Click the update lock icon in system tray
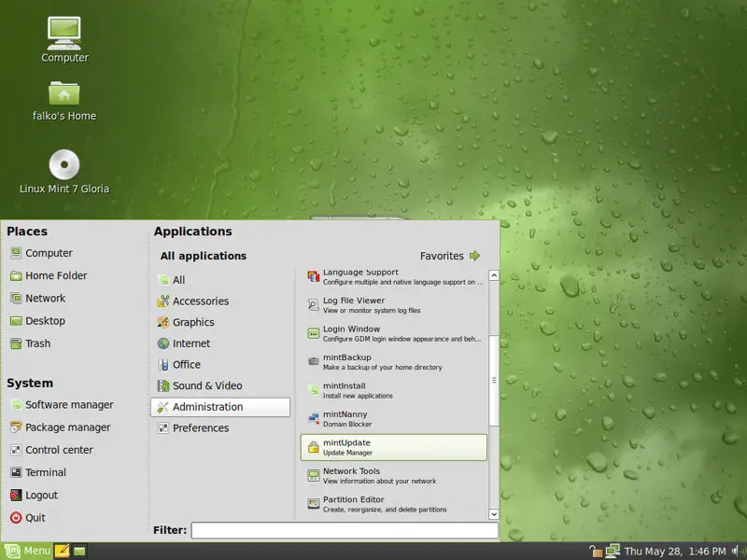The height and width of the screenshot is (560, 747). pyautogui.click(x=596, y=551)
